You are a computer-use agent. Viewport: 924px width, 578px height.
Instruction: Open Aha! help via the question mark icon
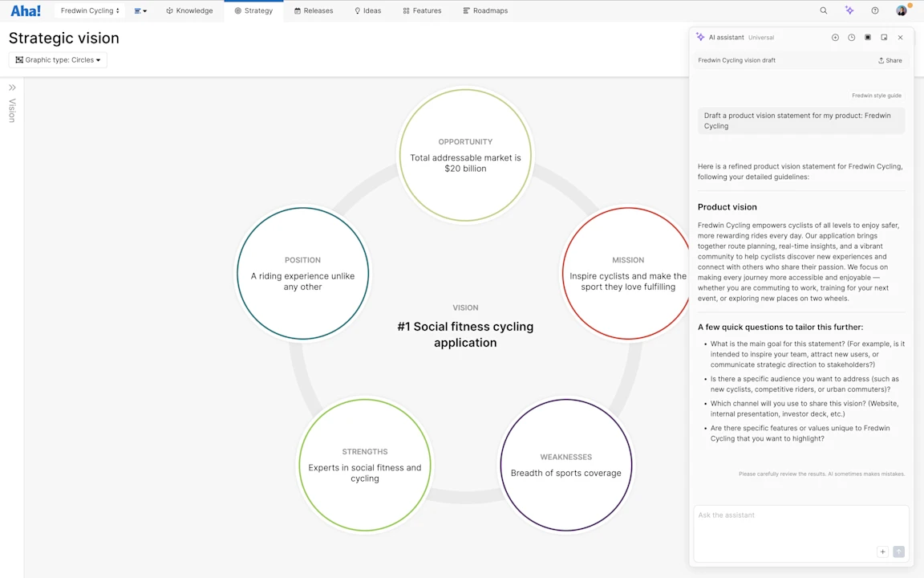click(875, 10)
